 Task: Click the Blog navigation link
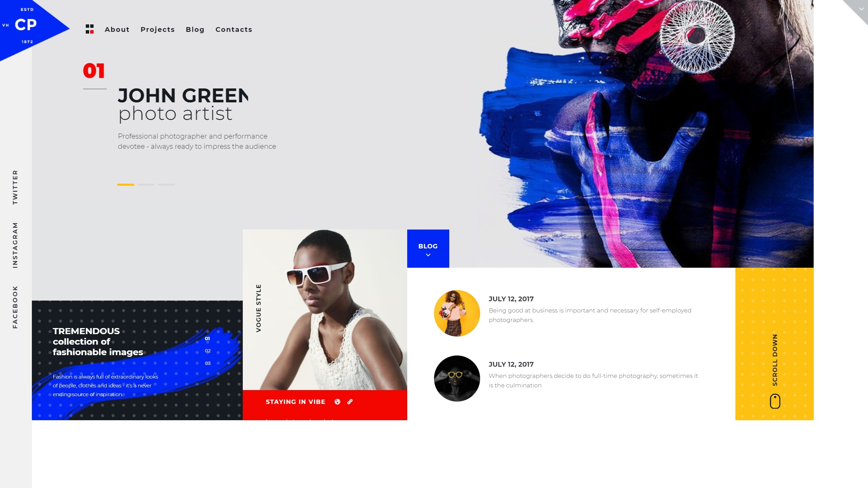pos(195,29)
